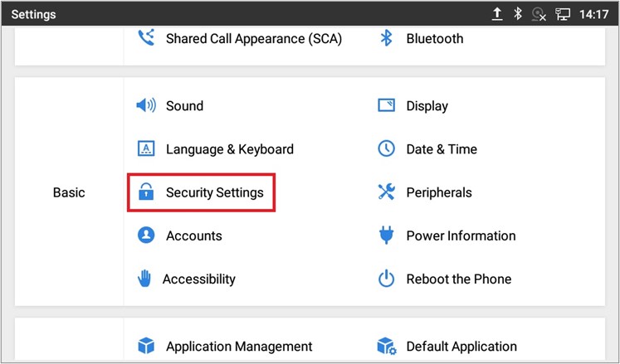Screen dimensions: 620x364
Task: Click the Security Settings lock icon
Action: pos(146,192)
